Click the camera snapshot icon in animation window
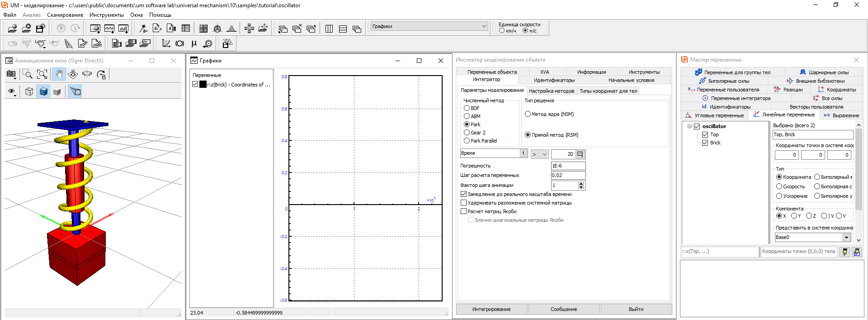This screenshot has height=320, width=868. (11, 74)
